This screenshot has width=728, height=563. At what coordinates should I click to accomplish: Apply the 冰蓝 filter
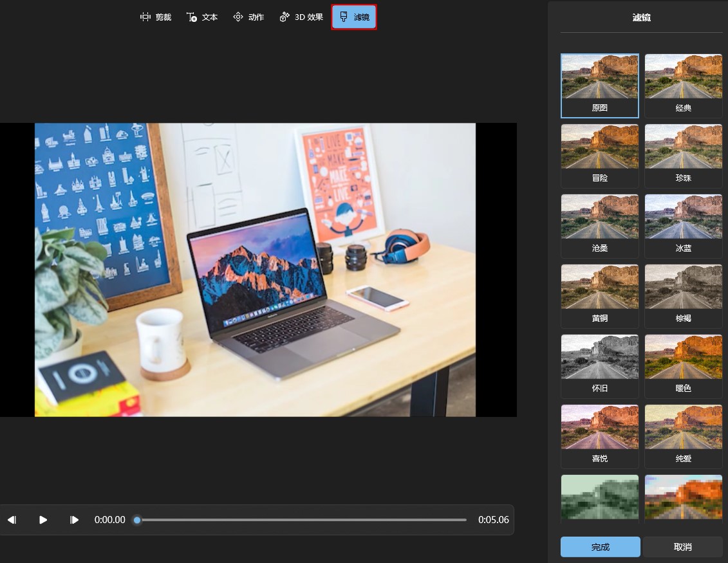coord(683,226)
